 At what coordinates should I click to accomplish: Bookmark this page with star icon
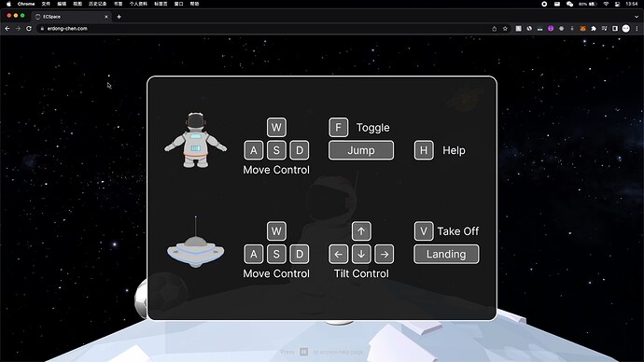tap(505, 28)
